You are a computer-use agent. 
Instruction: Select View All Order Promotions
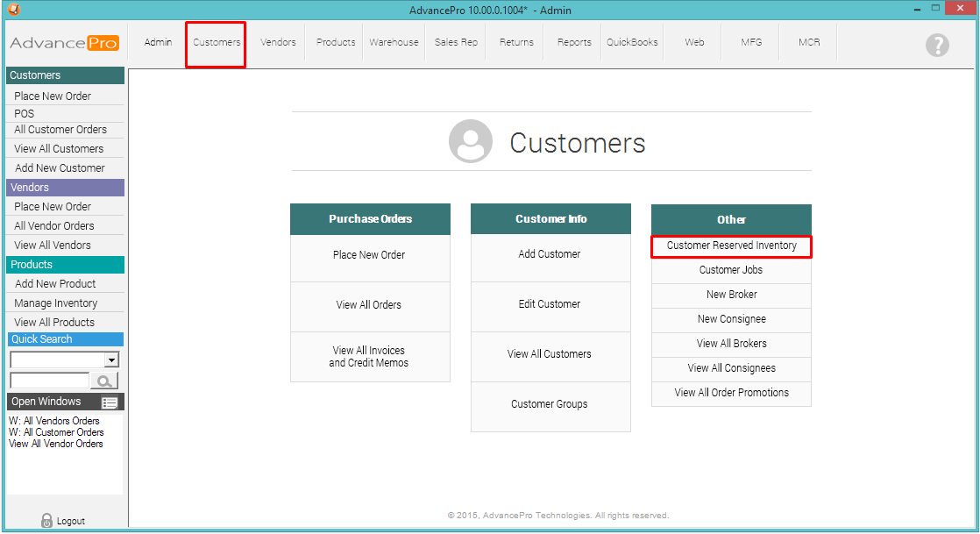click(731, 393)
